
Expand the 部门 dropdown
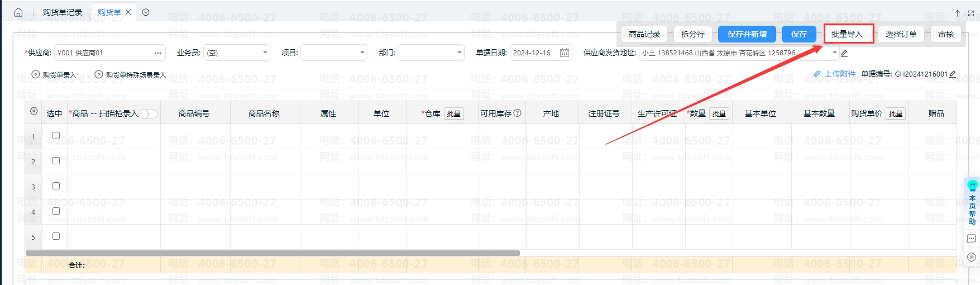point(460,53)
